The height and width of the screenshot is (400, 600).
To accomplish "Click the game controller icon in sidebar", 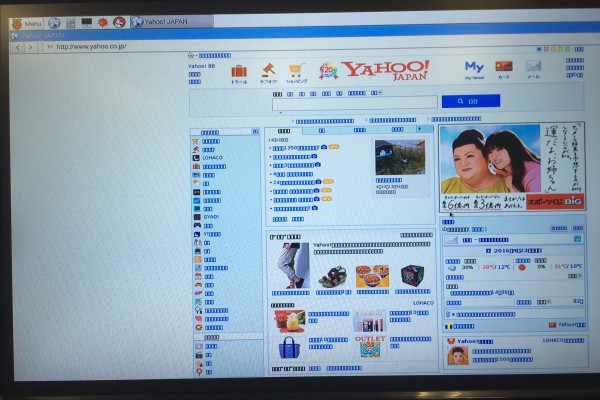I will coord(197,225).
